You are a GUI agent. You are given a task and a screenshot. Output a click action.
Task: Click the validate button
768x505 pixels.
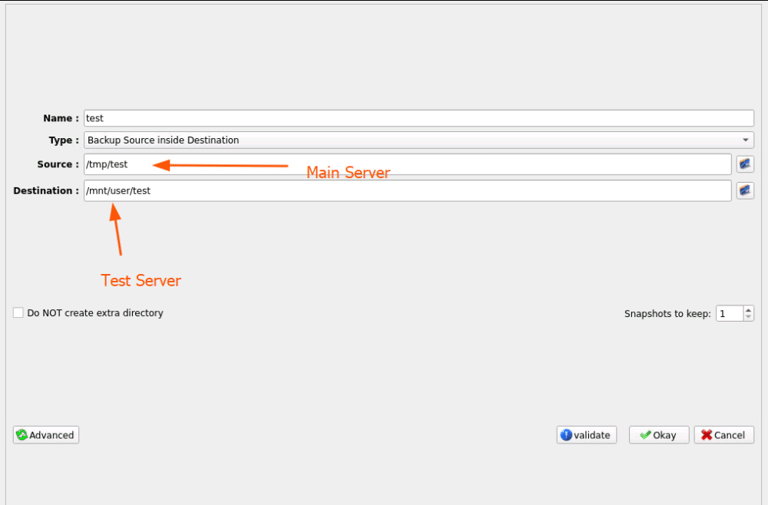point(586,435)
